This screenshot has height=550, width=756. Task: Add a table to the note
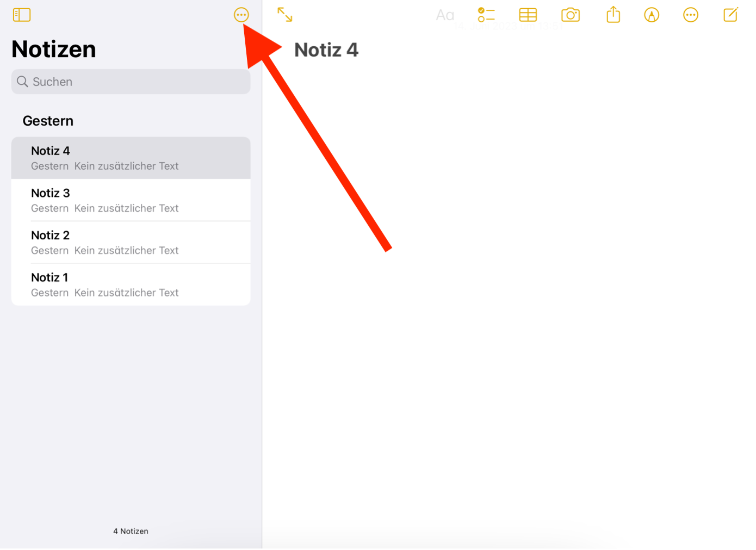tap(528, 15)
